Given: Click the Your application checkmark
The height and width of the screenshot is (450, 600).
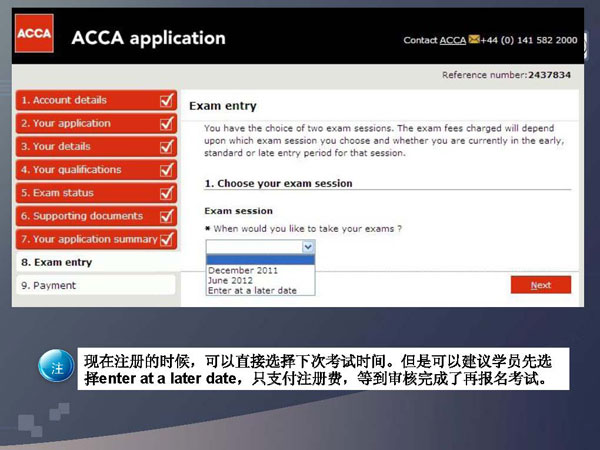Looking at the screenshot, I should [167, 123].
